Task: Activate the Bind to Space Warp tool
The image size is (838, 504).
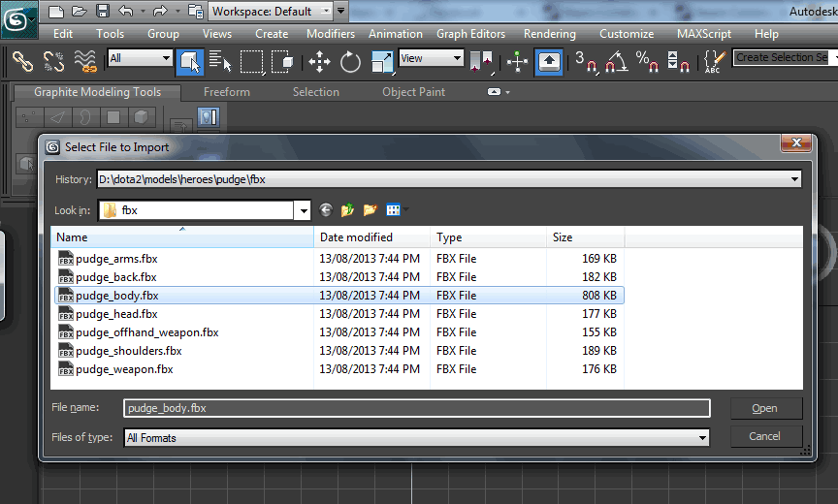Action: pos(85,61)
